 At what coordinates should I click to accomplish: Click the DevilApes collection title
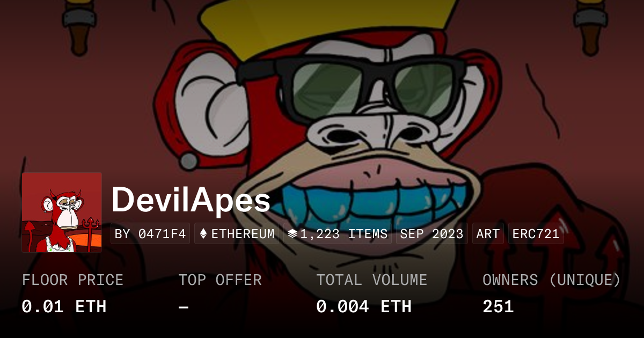click(x=191, y=200)
